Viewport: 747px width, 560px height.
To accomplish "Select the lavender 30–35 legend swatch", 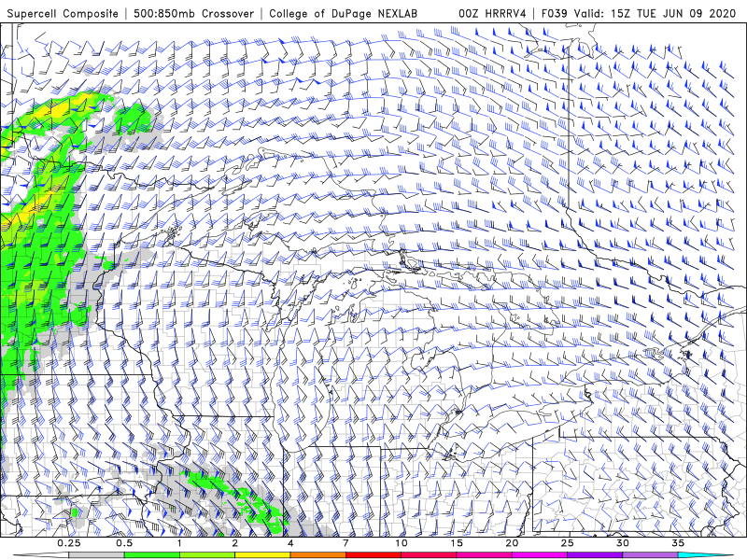I will (x=650, y=555).
